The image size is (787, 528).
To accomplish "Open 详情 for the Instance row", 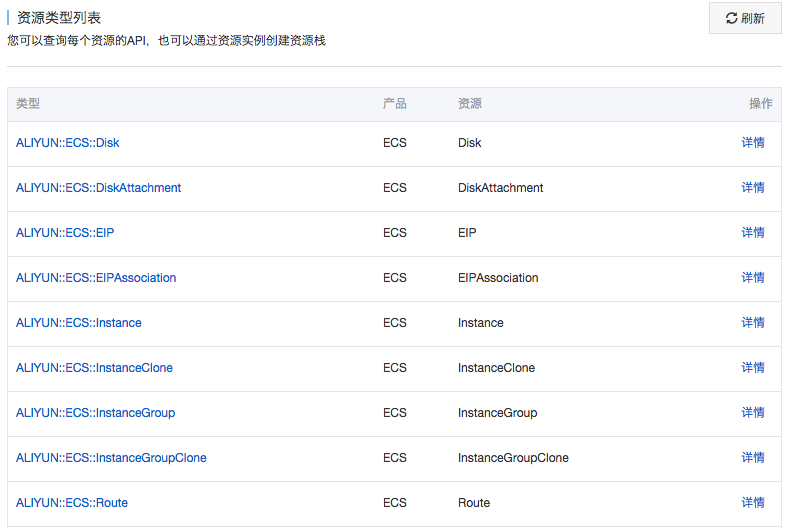I will (x=753, y=323).
